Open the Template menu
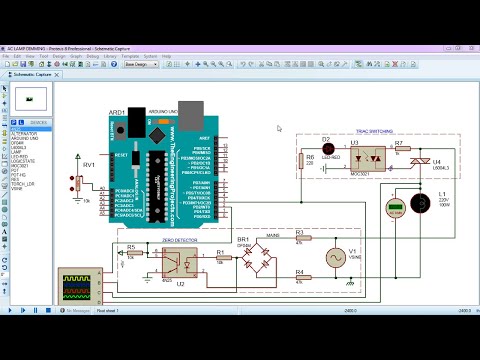 pyautogui.click(x=130, y=56)
